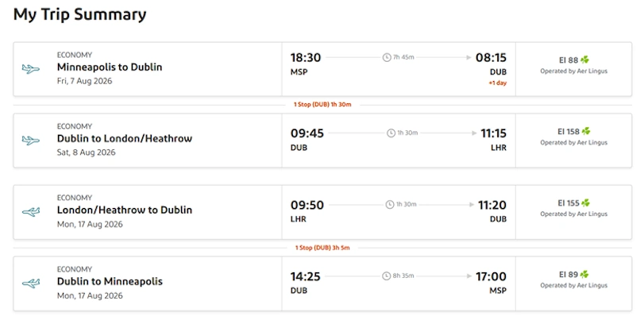
Task: Select the Dublin to London/Heathrow flight title
Action: click(125, 139)
